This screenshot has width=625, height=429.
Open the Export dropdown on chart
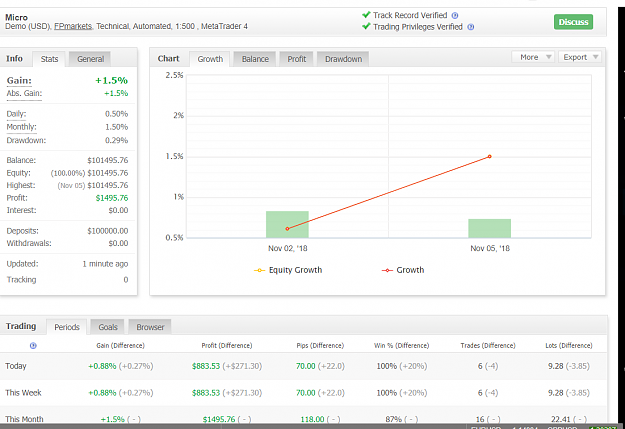[580, 57]
